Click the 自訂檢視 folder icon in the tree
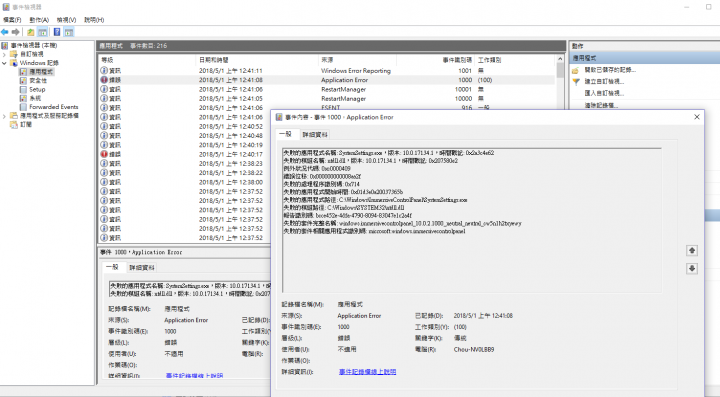720x397 pixels. coord(14,54)
